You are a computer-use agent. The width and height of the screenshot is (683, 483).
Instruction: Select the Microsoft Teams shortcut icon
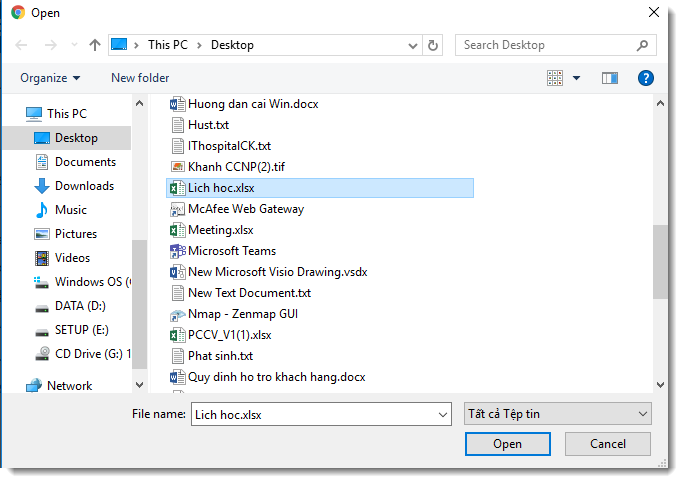click(x=178, y=251)
